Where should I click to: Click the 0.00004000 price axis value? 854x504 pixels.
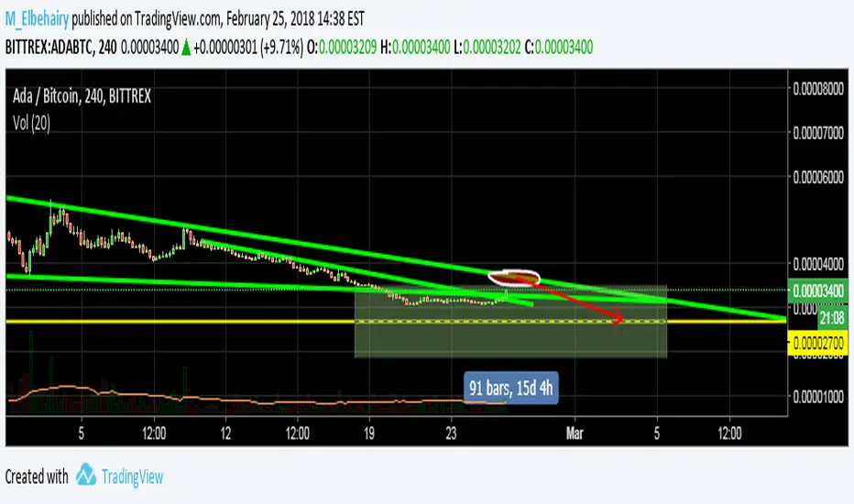(x=818, y=264)
